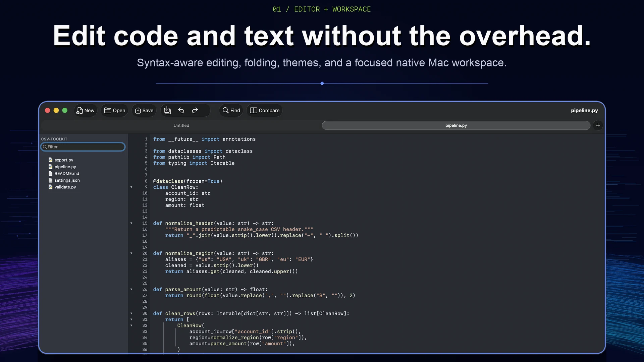The height and width of the screenshot is (362, 644).
Task: Launch the Compare split-view icon
Action: (x=254, y=110)
